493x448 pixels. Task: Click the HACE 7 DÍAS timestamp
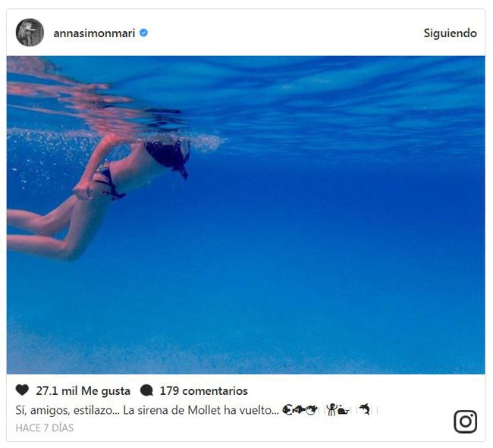(45, 428)
